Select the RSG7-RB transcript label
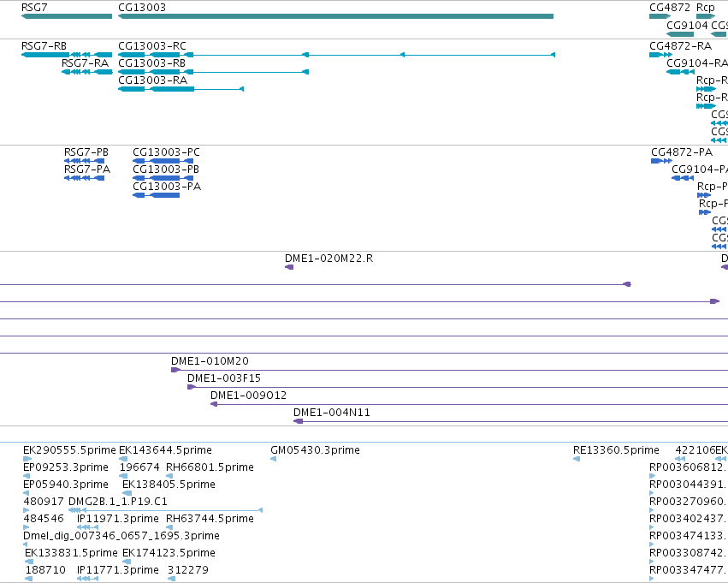 tap(44, 46)
